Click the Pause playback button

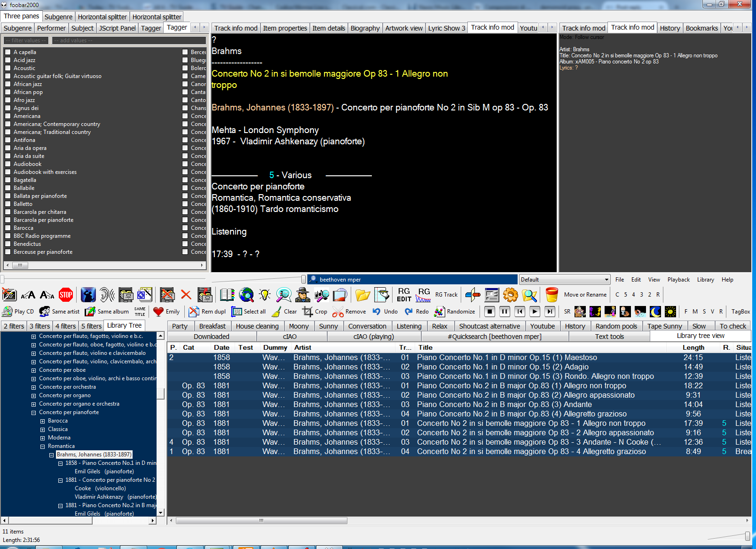click(504, 311)
